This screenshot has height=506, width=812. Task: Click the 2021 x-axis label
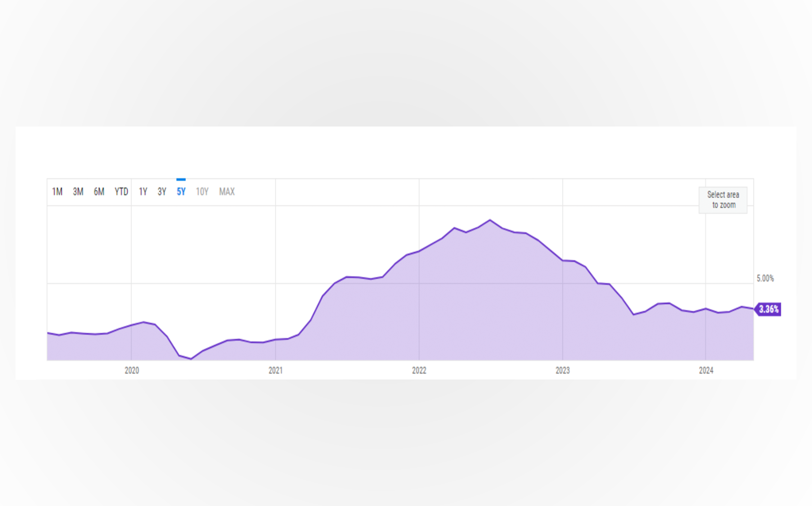tap(275, 370)
